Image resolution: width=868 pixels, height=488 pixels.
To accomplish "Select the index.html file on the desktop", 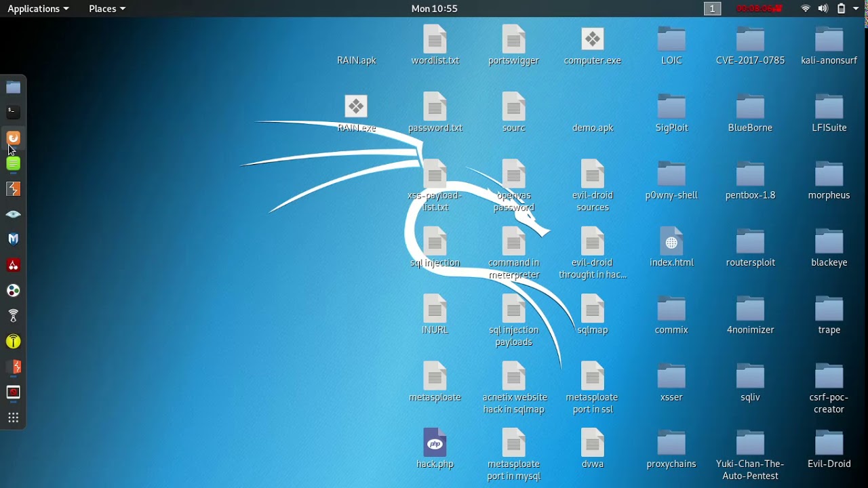I will coord(671,247).
